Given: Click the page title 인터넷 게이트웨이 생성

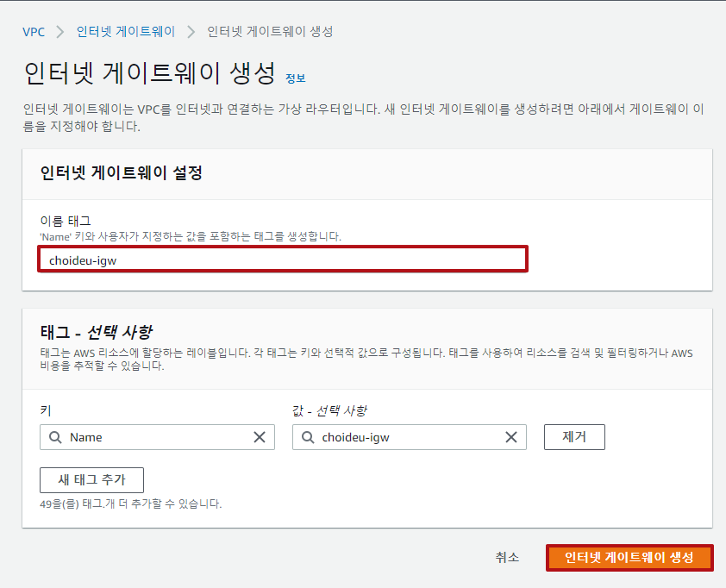Looking at the screenshot, I should (x=149, y=73).
